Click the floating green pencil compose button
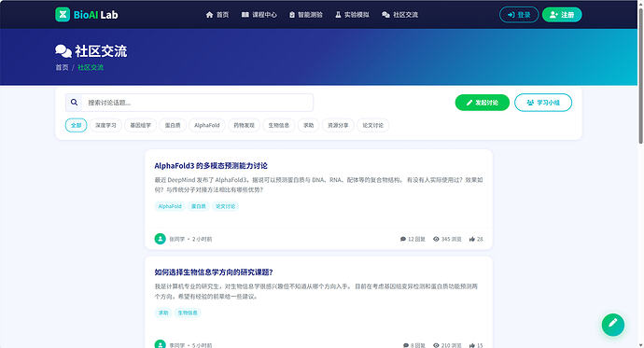Image resolution: width=644 pixels, height=348 pixels. click(x=613, y=325)
